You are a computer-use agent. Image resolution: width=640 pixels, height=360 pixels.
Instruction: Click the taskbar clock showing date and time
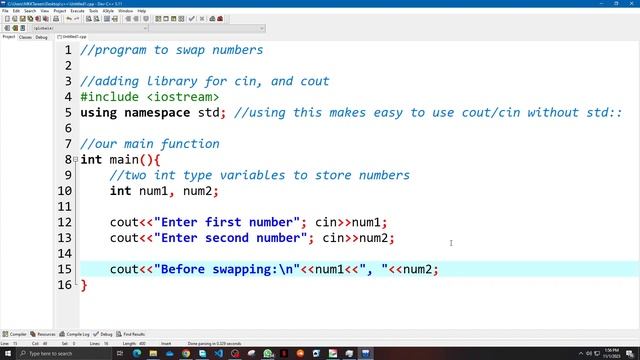pos(611,353)
